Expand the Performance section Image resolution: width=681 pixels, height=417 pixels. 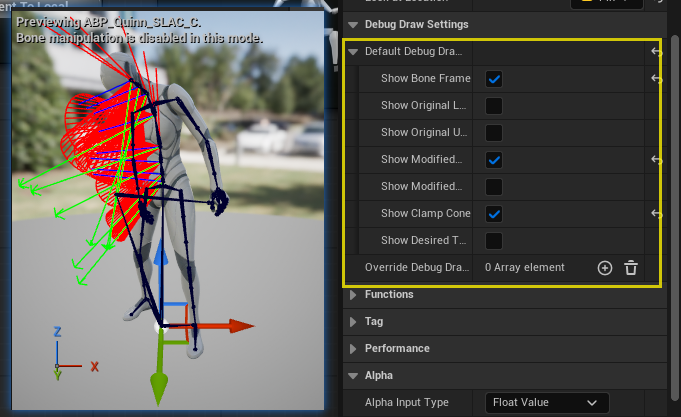click(353, 349)
